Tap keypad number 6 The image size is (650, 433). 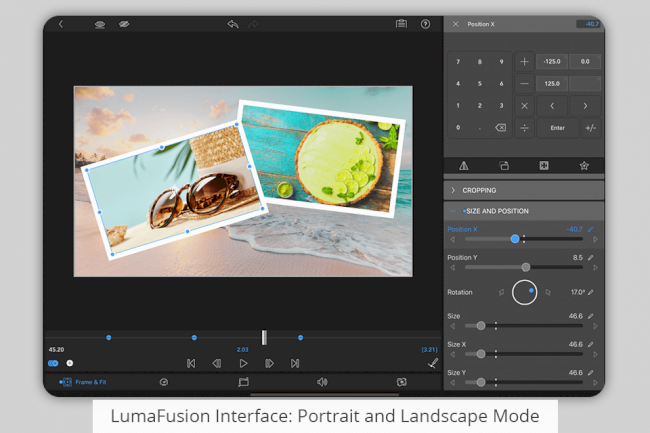click(x=502, y=84)
